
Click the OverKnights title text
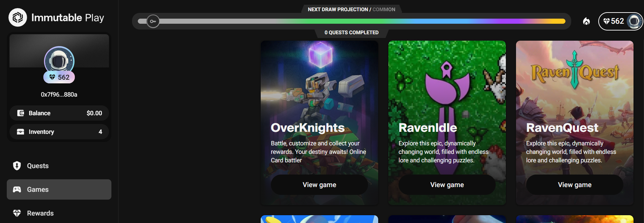coord(308,128)
